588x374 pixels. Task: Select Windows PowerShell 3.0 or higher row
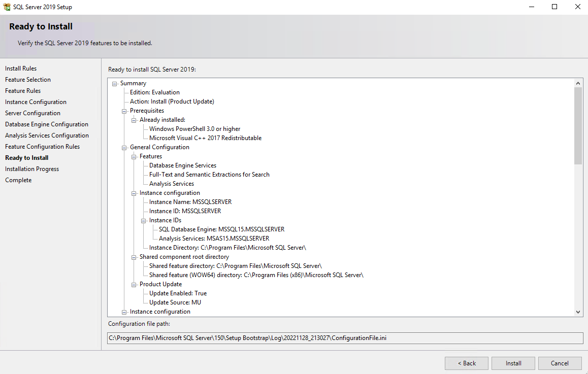pos(194,129)
